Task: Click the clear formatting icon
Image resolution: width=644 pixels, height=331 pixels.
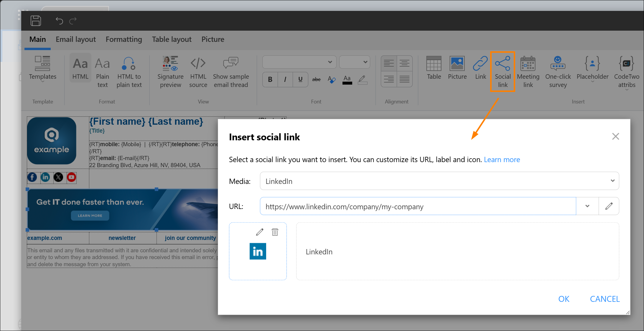Action: (332, 79)
